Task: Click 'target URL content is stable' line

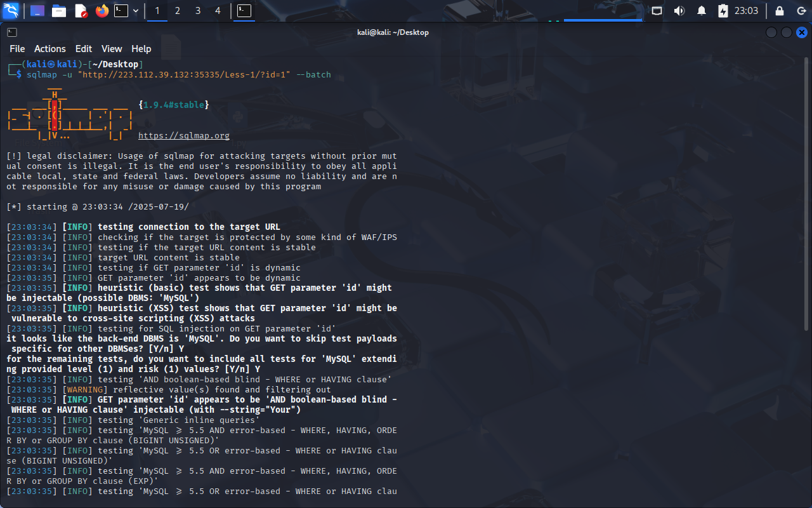Action: point(123,258)
